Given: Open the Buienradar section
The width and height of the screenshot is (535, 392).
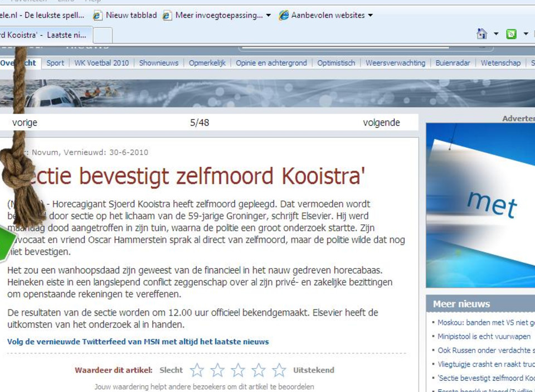Looking at the screenshot, I should [x=453, y=63].
